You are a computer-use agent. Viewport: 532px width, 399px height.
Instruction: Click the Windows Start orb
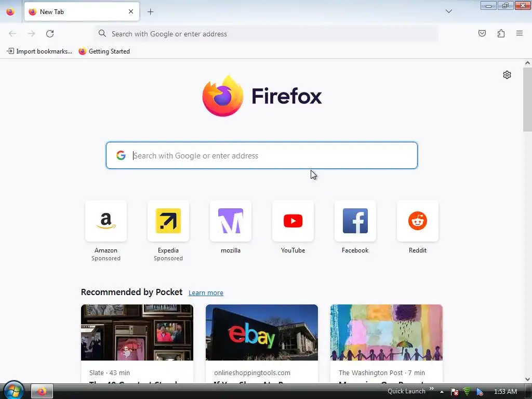13,391
